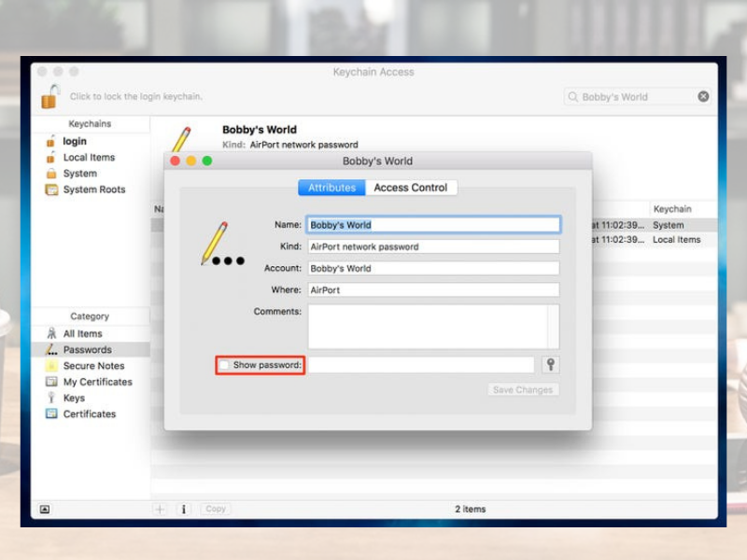Select the login keychain
The image size is (747, 560).
[x=75, y=142]
